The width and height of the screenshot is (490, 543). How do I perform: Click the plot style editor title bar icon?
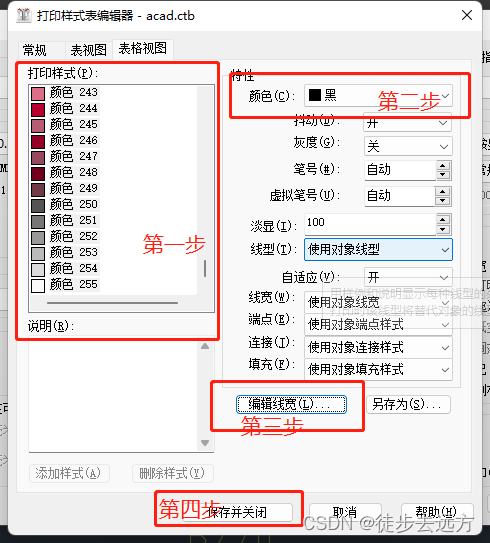[x=23, y=15]
